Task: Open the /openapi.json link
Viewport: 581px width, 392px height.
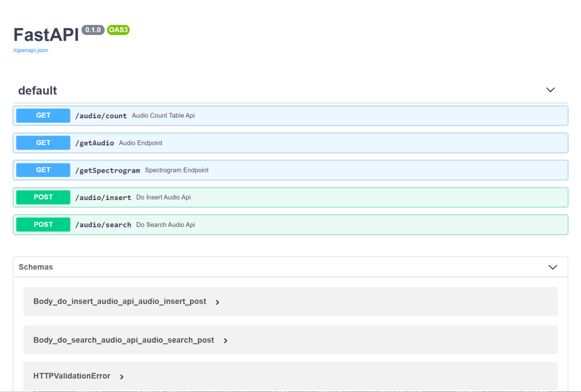Action: tap(31, 50)
